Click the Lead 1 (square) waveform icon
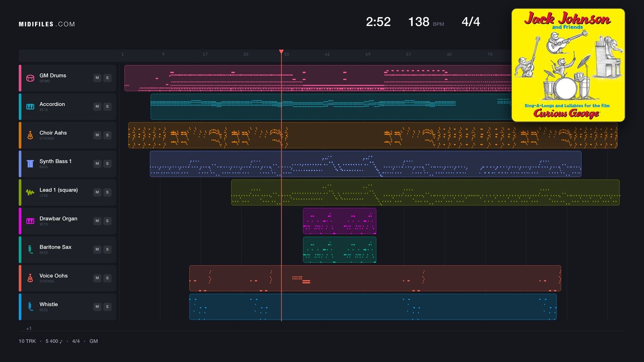Image resolution: width=644 pixels, height=362 pixels. pyautogui.click(x=30, y=192)
